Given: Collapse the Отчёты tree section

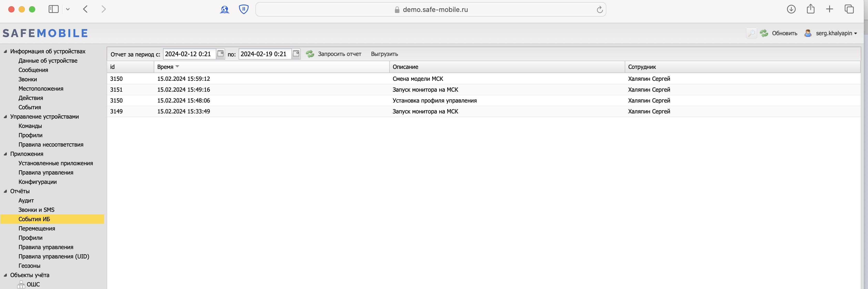Looking at the screenshot, I should pos(5,191).
